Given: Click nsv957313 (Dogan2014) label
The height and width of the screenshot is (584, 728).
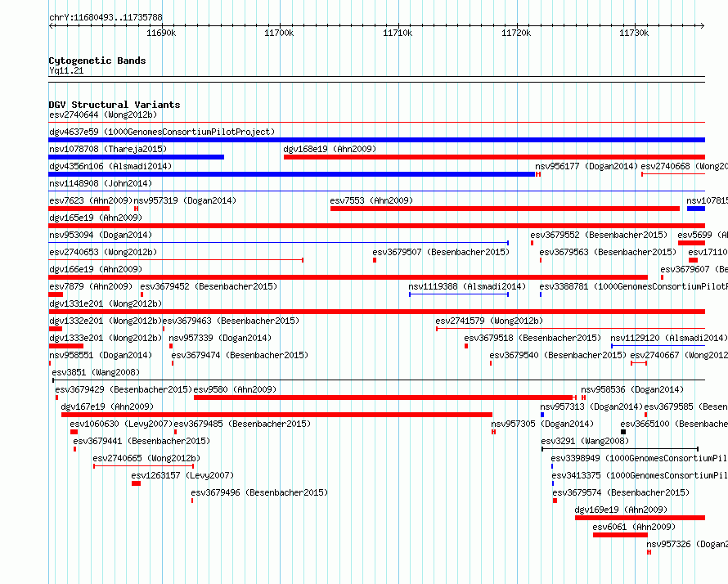Looking at the screenshot, I should tap(591, 407).
